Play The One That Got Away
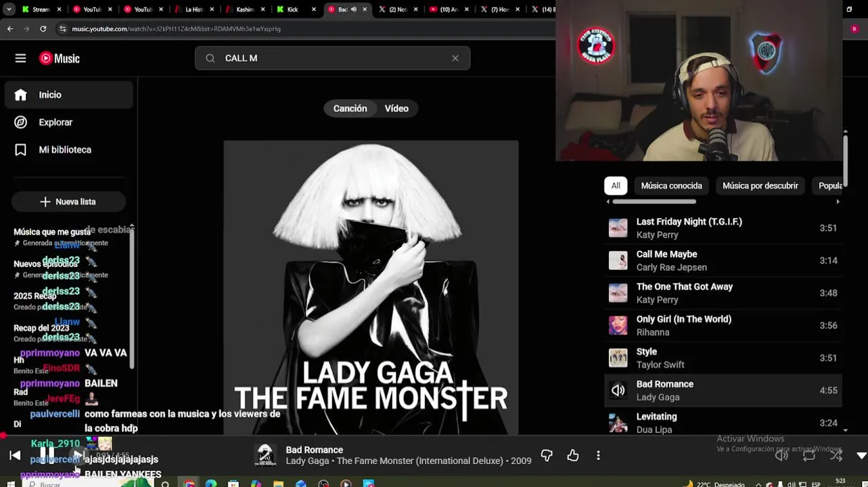The image size is (868, 487). (x=723, y=293)
